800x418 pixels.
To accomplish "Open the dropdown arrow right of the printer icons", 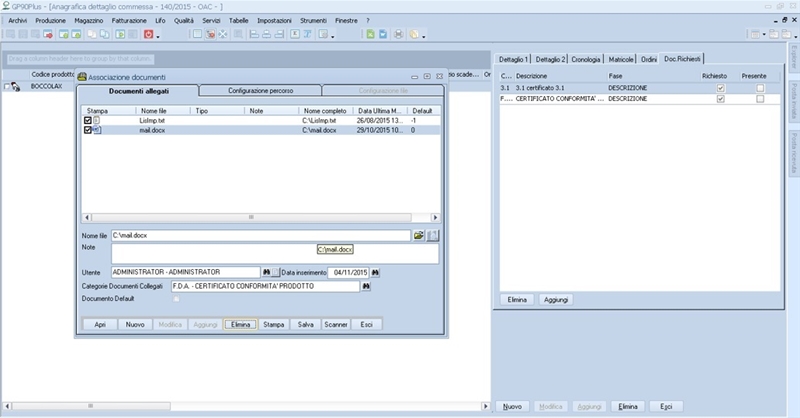I will tap(423, 36).
